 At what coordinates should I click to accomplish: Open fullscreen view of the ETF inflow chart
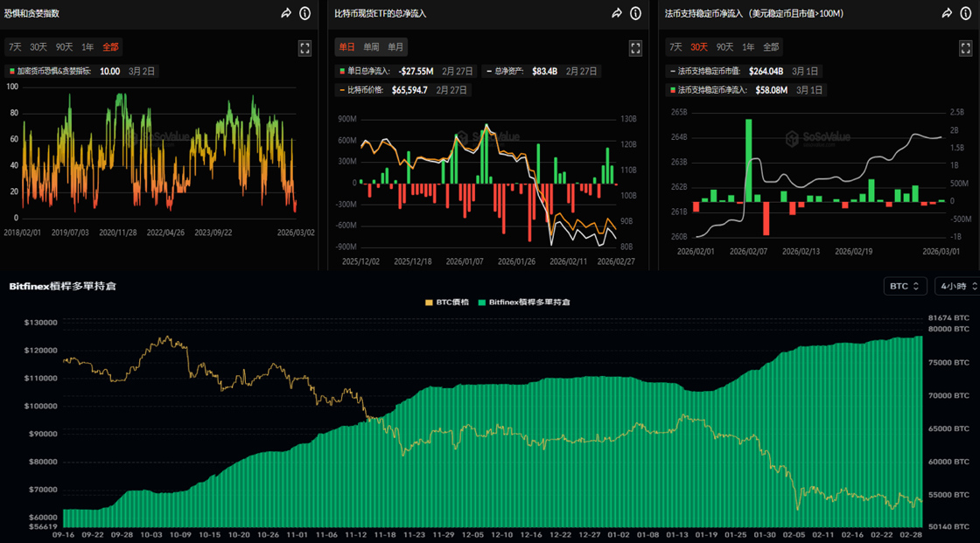pos(635,48)
